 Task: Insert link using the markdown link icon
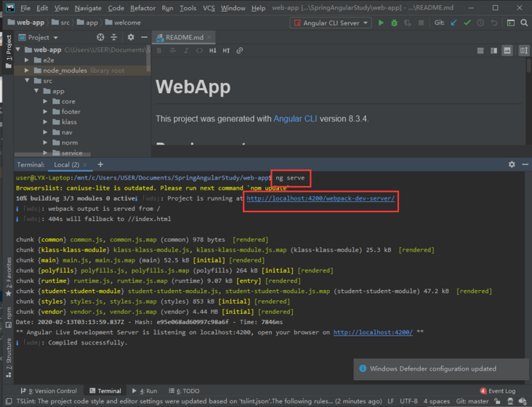click(x=240, y=51)
